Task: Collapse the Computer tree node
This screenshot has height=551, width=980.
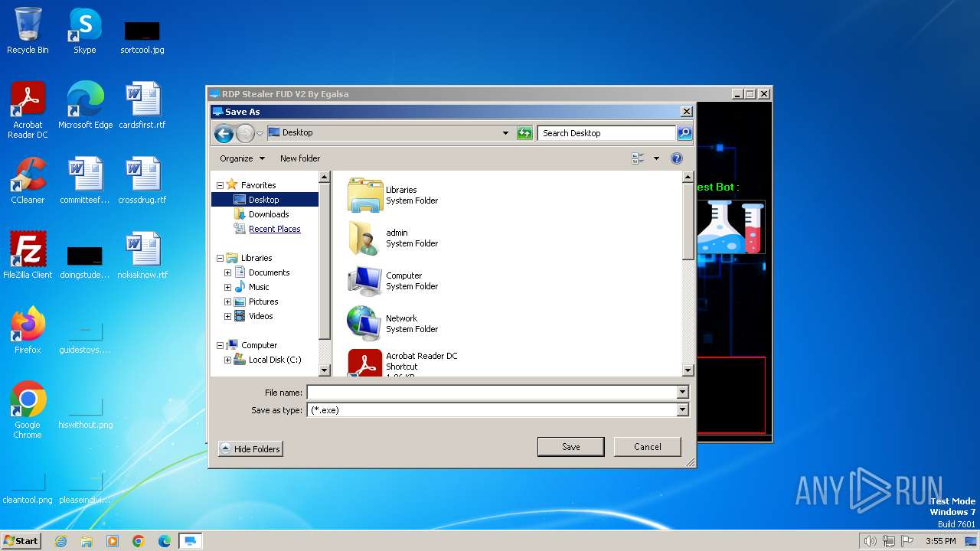Action: [220, 345]
